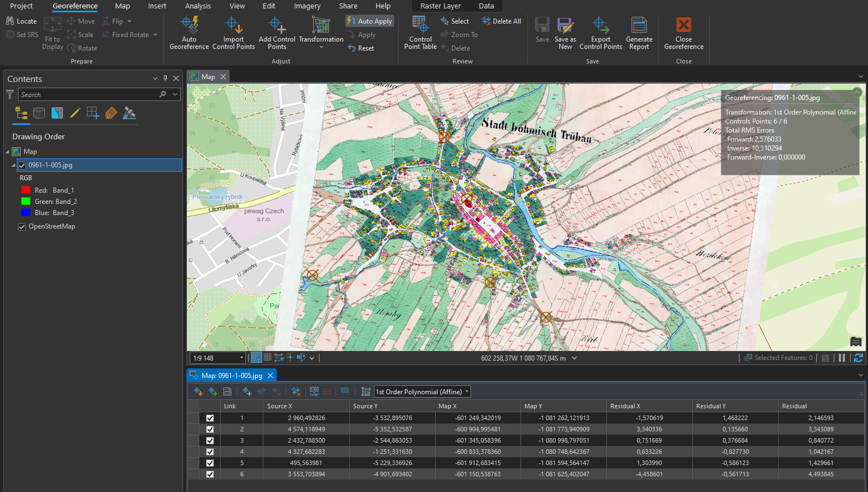Toggle OpenStreetMap layer visibility checkbox
The height and width of the screenshot is (492, 868).
point(22,227)
